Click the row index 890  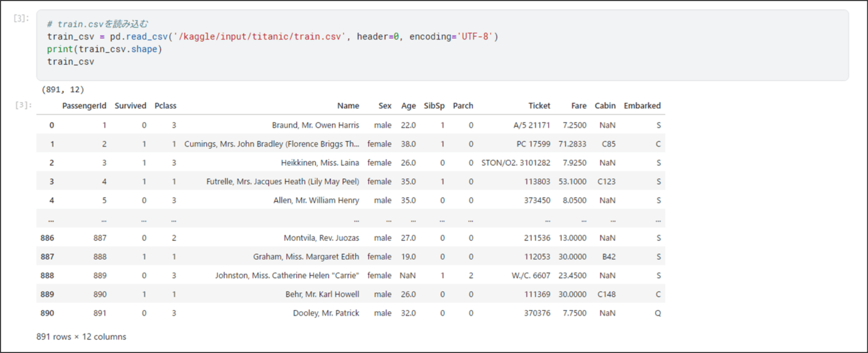pyautogui.click(x=47, y=313)
